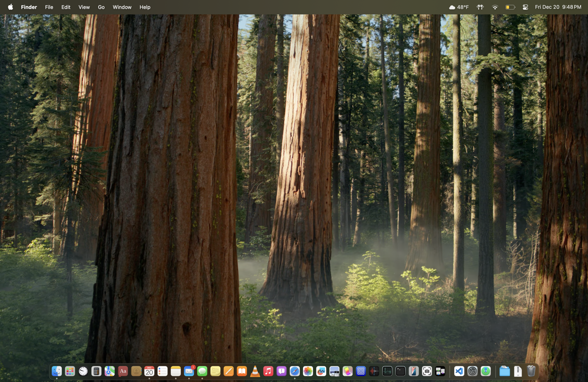
Task: Open the Photos app
Action: click(x=308, y=371)
